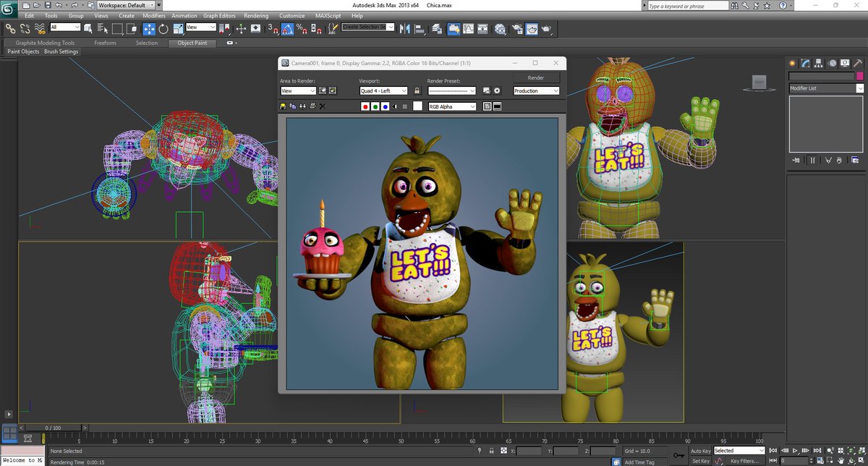Switch to the Freeform ribbon tab

tap(105, 43)
